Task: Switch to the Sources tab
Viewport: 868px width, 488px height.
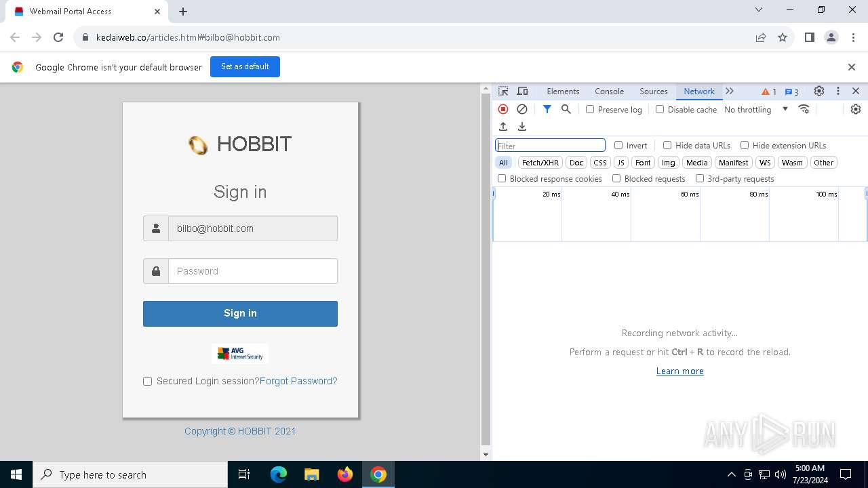Action: tap(654, 91)
